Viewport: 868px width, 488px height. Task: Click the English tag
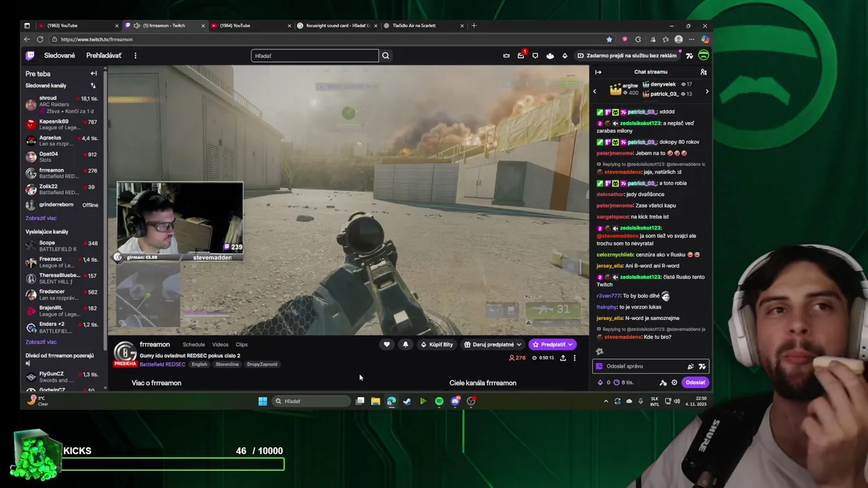click(x=199, y=365)
